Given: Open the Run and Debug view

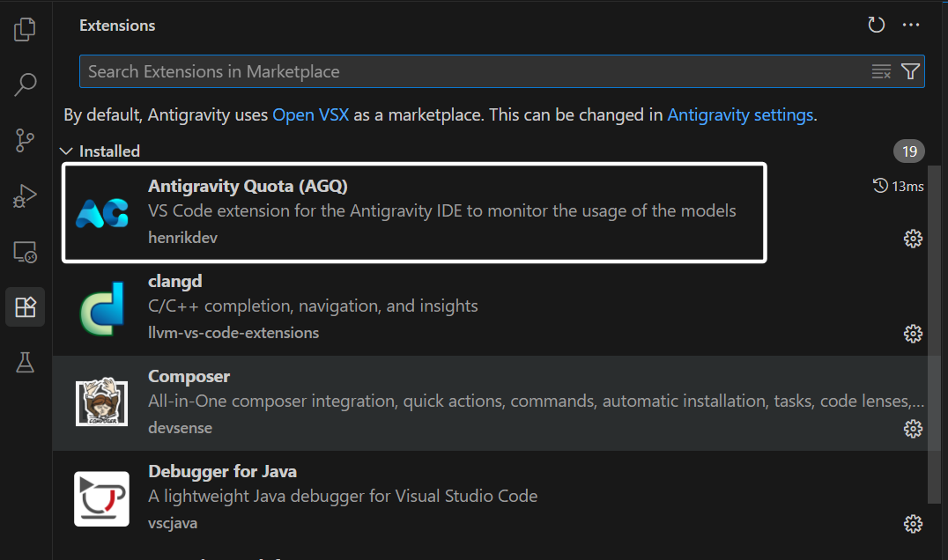Looking at the screenshot, I should 26,196.
